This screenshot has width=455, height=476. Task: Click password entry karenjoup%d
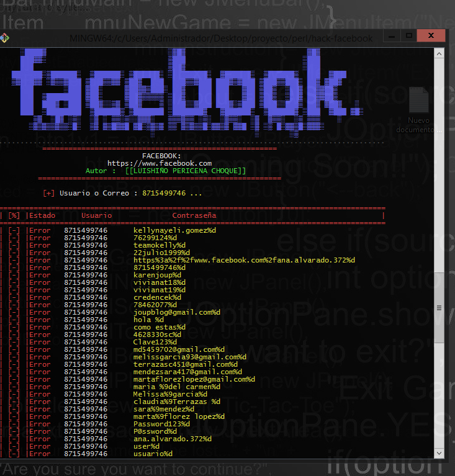coord(157,275)
